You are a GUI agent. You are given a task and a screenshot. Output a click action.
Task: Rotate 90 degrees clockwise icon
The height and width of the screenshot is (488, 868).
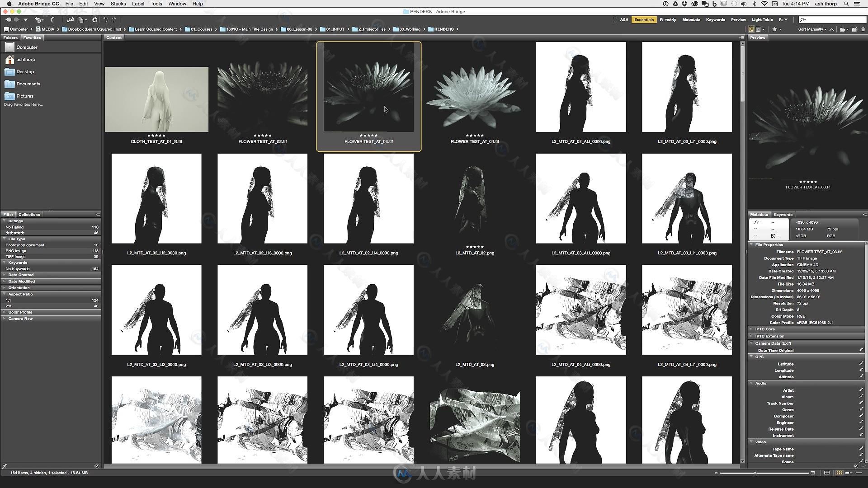[x=114, y=19]
